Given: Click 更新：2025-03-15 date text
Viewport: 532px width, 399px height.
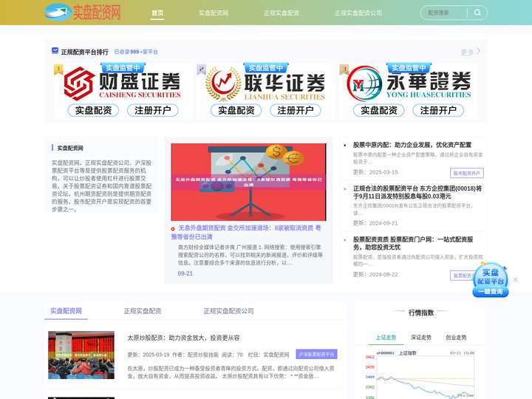Looking at the screenshot, I should (375, 172).
